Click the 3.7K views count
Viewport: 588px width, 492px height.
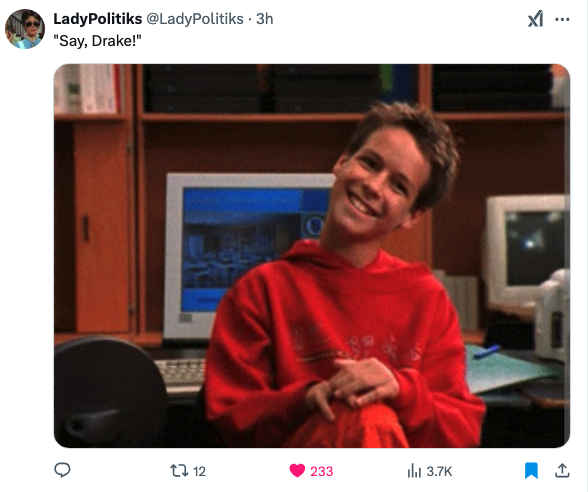coord(439,471)
